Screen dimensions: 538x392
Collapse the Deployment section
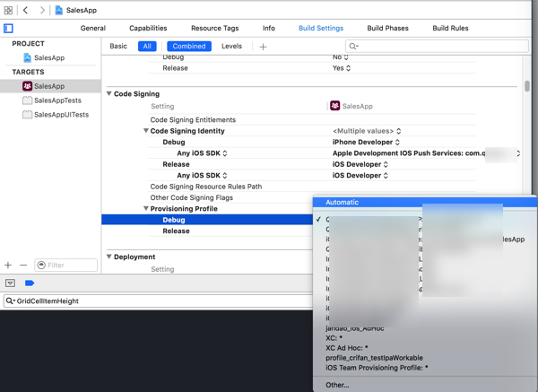pyautogui.click(x=109, y=257)
